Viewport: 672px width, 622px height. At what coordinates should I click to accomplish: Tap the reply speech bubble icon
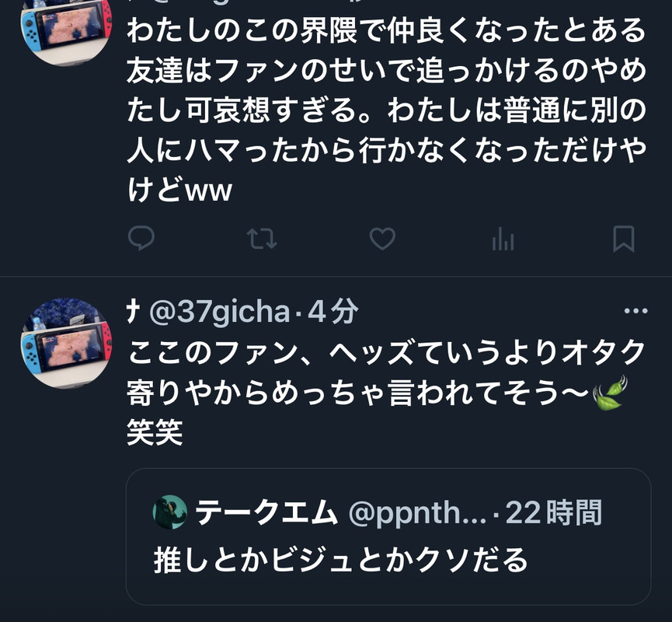tap(141, 238)
